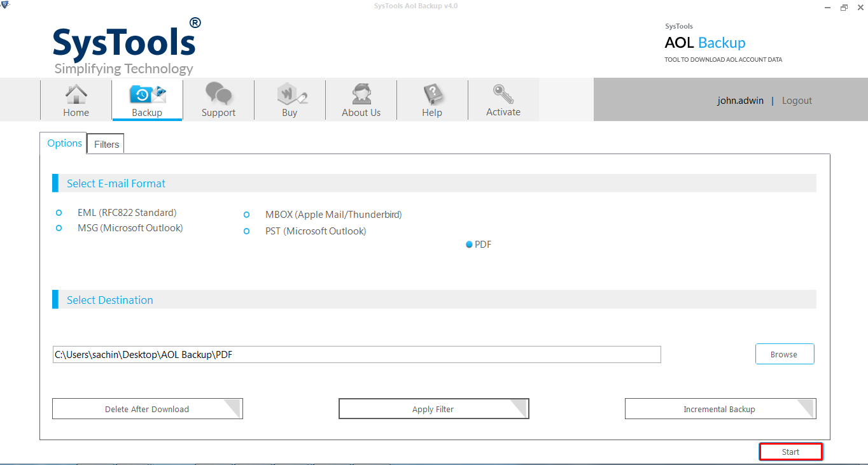868x465 pixels.
Task: Click the Apply Filter button
Action: (433, 409)
